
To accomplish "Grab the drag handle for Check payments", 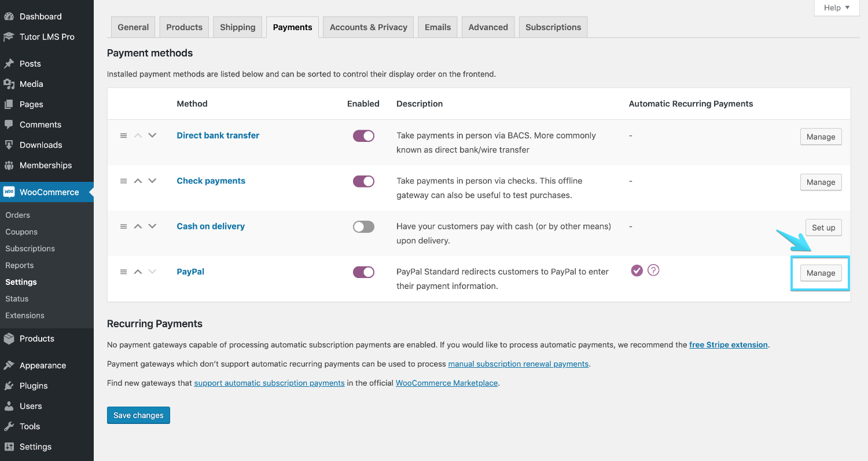I will (x=123, y=181).
